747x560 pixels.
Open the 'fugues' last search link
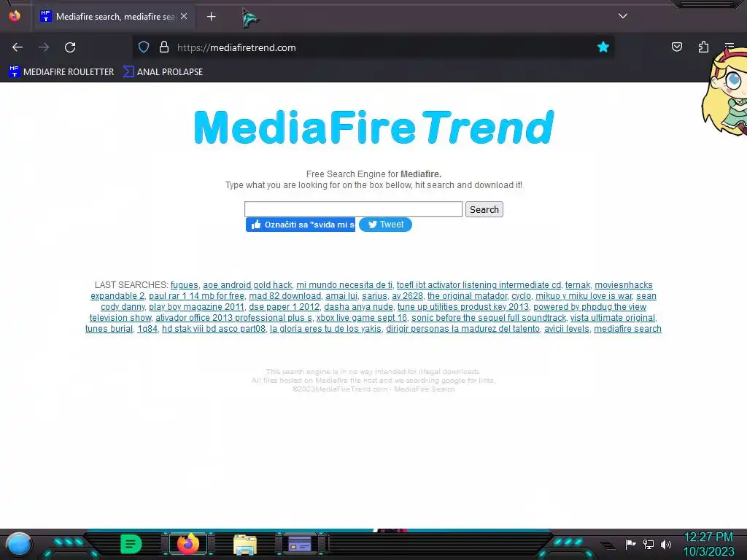(x=185, y=285)
